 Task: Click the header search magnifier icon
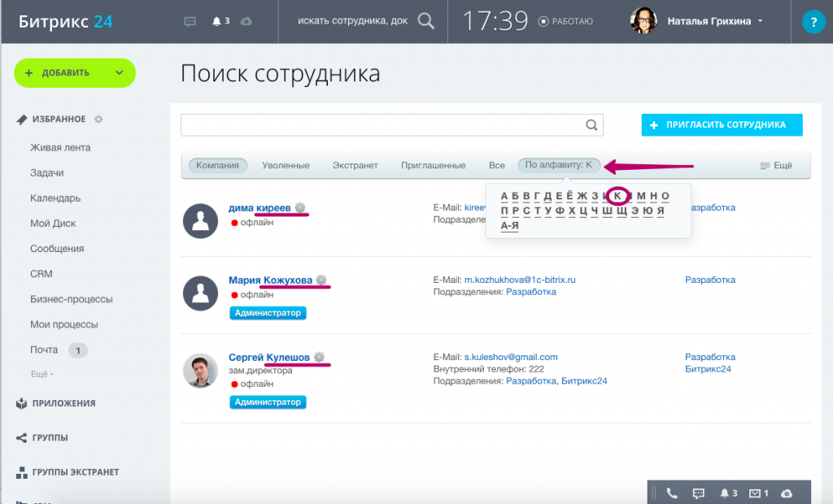pyautogui.click(x=425, y=21)
